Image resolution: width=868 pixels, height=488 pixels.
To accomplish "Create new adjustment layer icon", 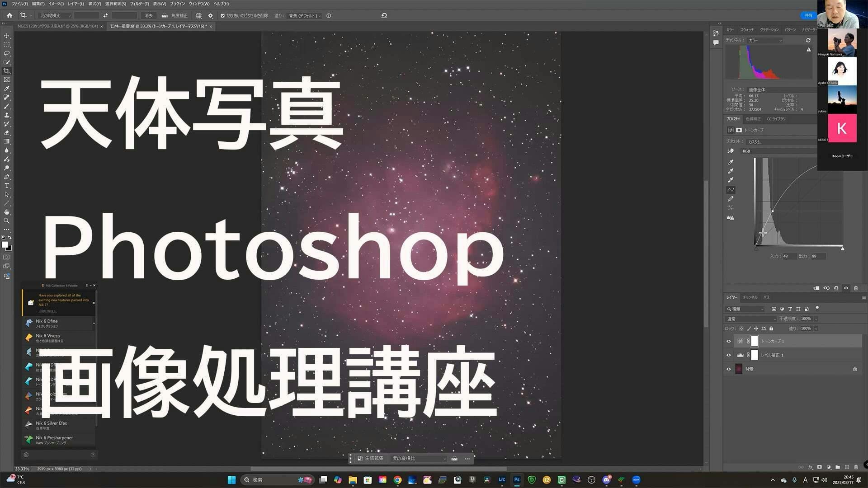I will (x=829, y=467).
